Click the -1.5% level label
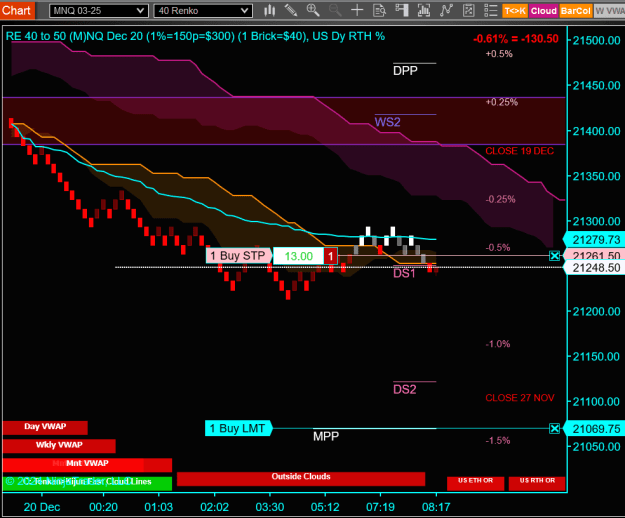The width and height of the screenshot is (625, 518). click(x=497, y=440)
